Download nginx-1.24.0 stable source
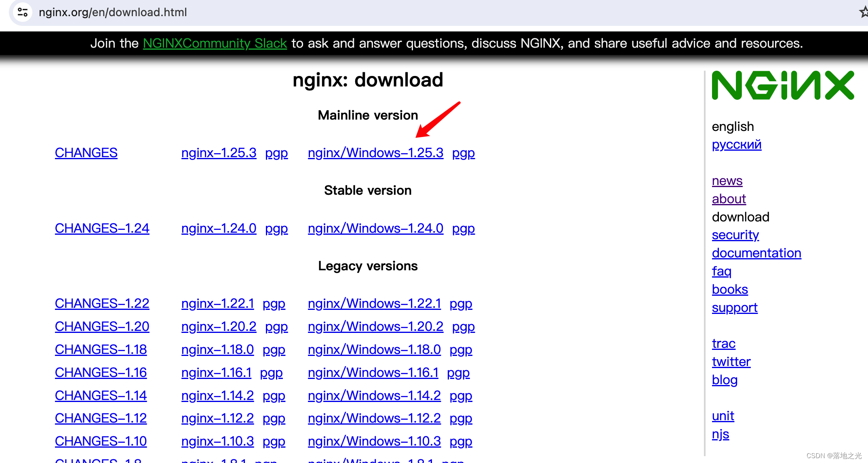This screenshot has width=868, height=463. click(x=219, y=228)
